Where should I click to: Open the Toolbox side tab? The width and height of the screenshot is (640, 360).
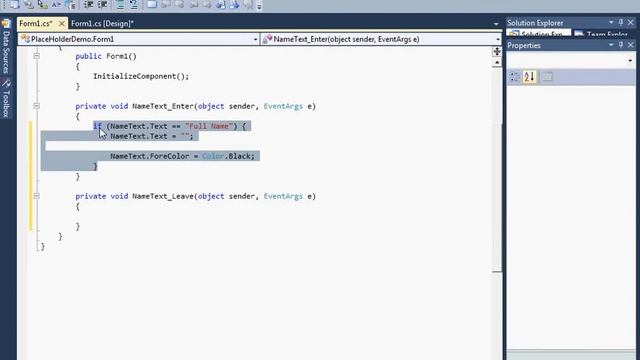pos(6,98)
